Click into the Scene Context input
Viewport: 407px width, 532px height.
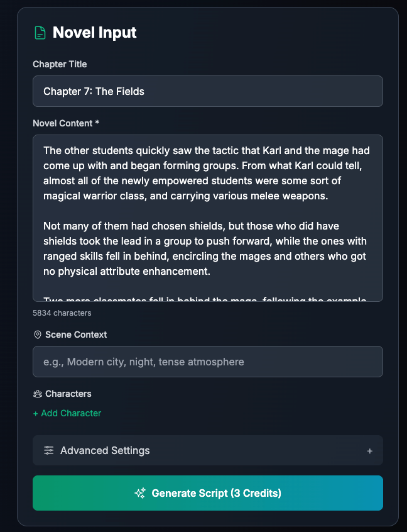207,362
